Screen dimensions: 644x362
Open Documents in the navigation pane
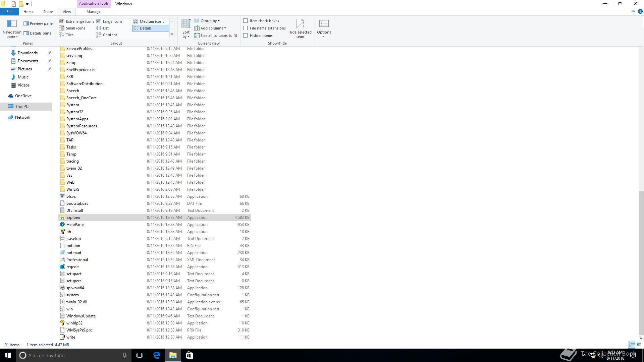[28, 61]
